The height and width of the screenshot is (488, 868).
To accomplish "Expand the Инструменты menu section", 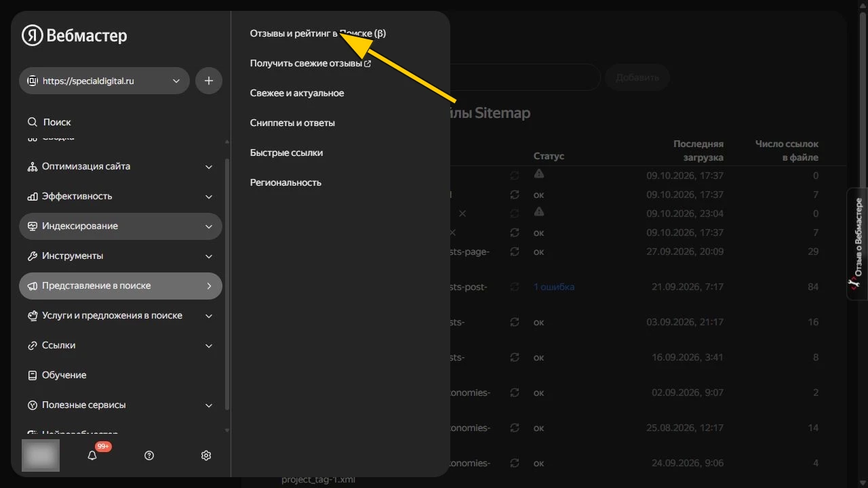I will [x=121, y=256].
